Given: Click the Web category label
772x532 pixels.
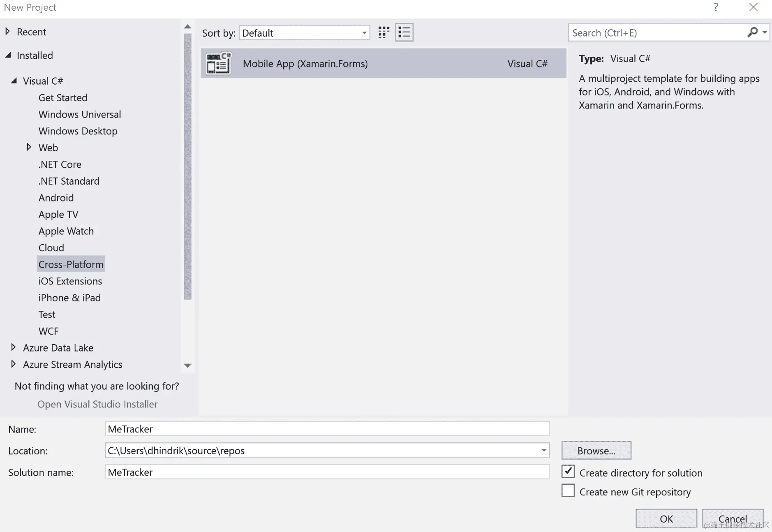Looking at the screenshot, I should (x=49, y=148).
